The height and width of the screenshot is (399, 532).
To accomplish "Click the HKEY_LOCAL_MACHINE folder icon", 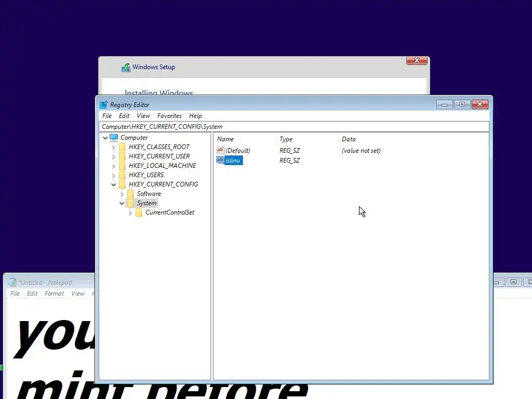I will (122, 166).
